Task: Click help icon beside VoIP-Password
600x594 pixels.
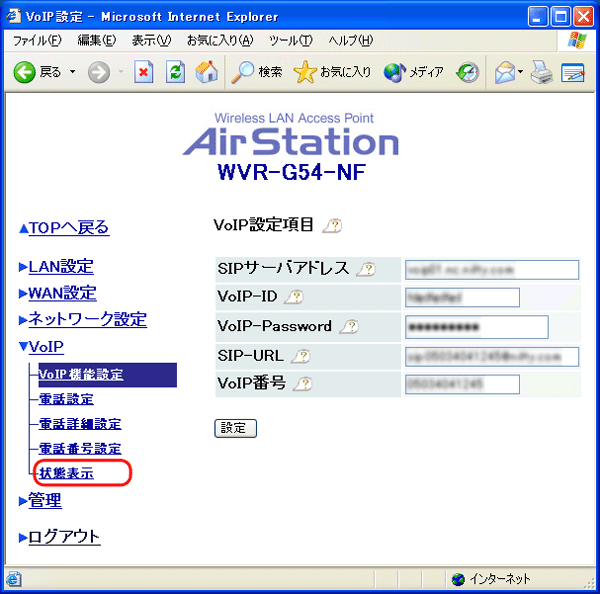Action: pyautogui.click(x=349, y=327)
